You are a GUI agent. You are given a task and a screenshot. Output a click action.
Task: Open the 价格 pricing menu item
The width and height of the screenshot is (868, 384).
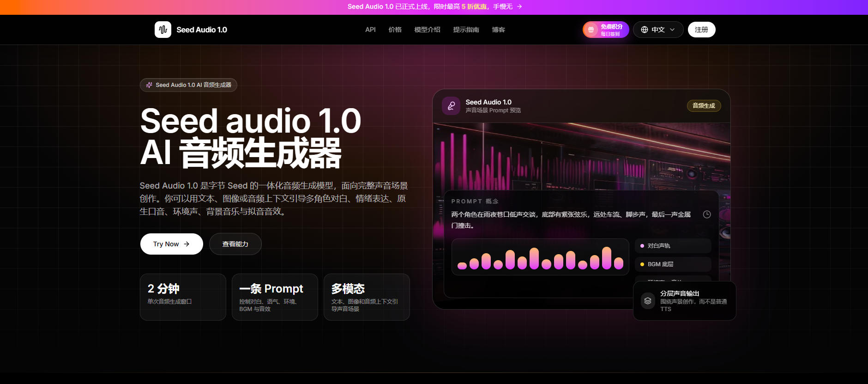395,30
